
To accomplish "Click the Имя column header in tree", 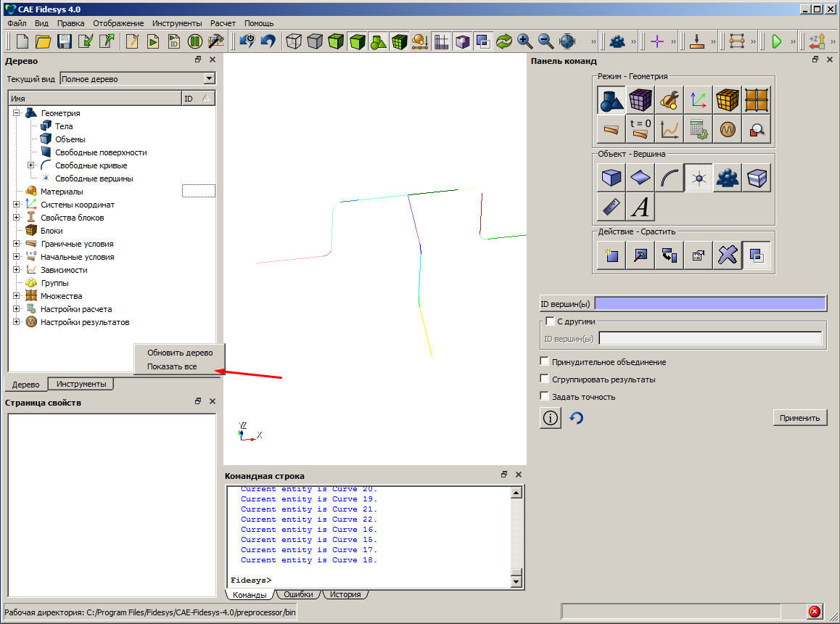I will click(95, 98).
